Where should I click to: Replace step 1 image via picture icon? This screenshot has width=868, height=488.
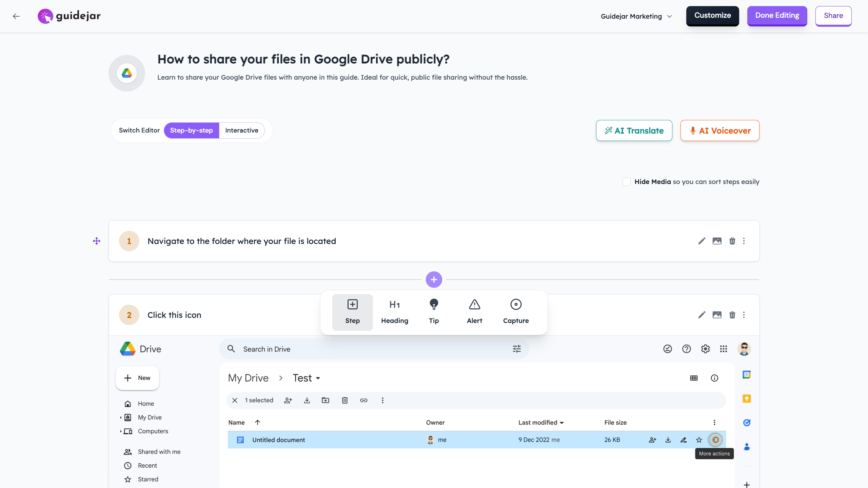(x=717, y=241)
